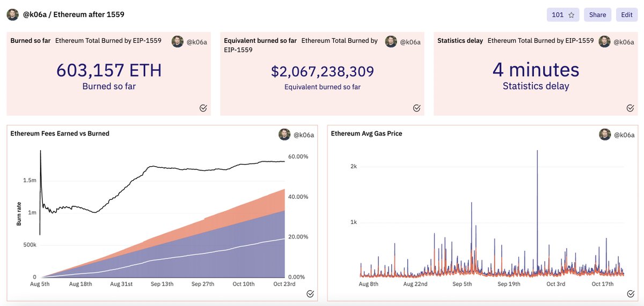Click the verified checkmark in Burned so far card
This screenshot has height=306, width=644.
[203, 108]
